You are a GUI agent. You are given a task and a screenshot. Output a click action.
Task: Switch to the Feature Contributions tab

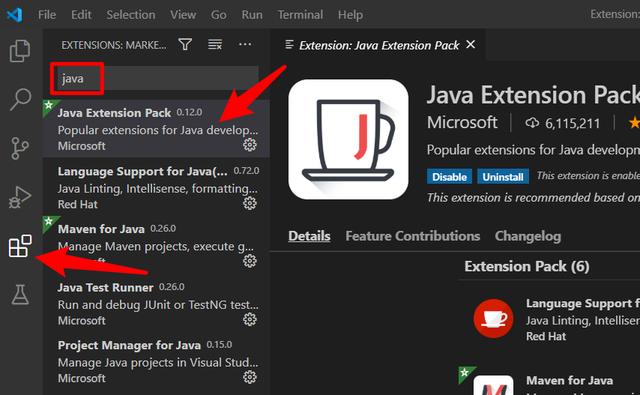click(413, 236)
